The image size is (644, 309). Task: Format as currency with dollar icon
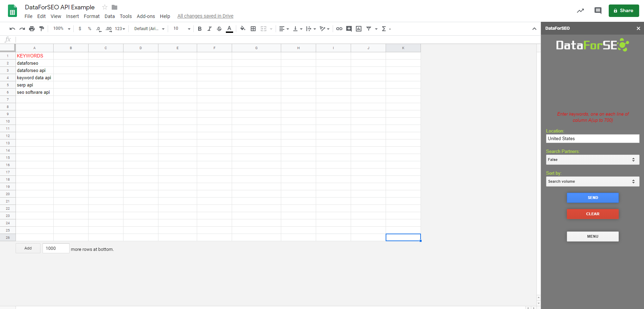(80, 29)
